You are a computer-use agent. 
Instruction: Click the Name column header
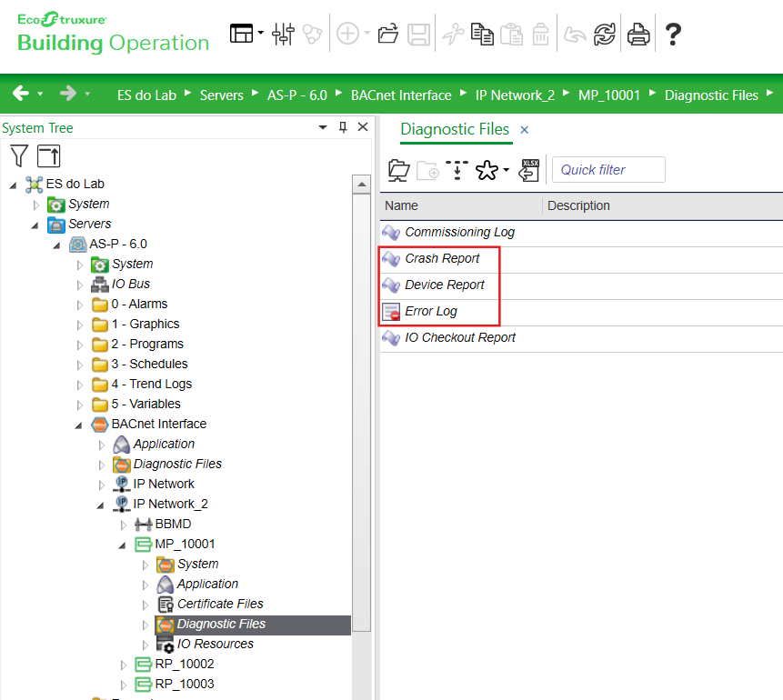(x=461, y=205)
